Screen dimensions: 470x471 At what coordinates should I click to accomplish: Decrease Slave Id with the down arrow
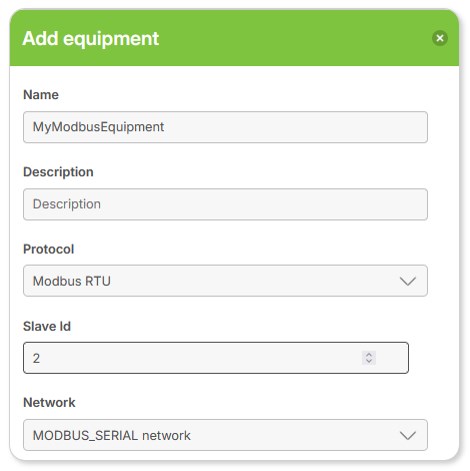click(369, 361)
